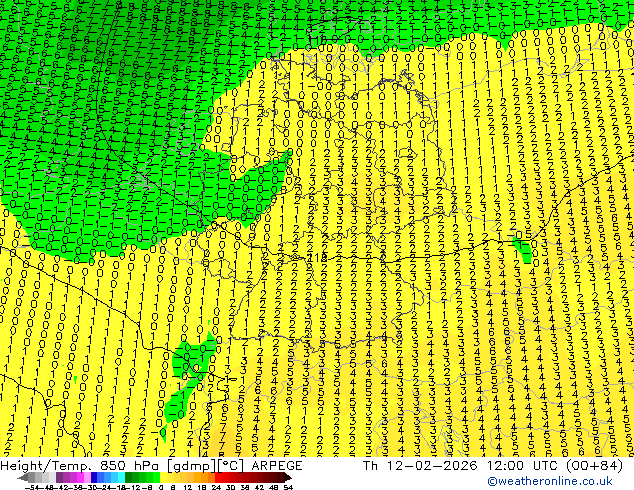This screenshot has width=634, height=490.
Task: Click the dark maroon right arrow end of the scale
Action: (288, 478)
